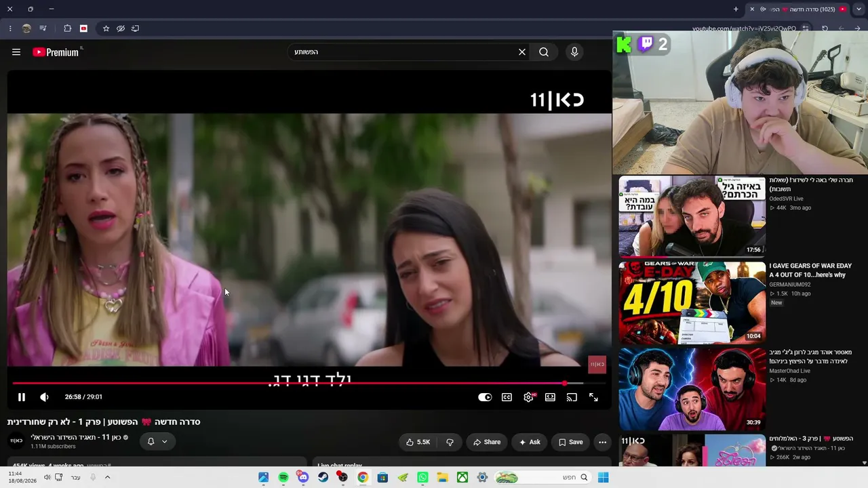The image size is (868, 488).
Task: Save the video to a playlist
Action: coord(570,442)
